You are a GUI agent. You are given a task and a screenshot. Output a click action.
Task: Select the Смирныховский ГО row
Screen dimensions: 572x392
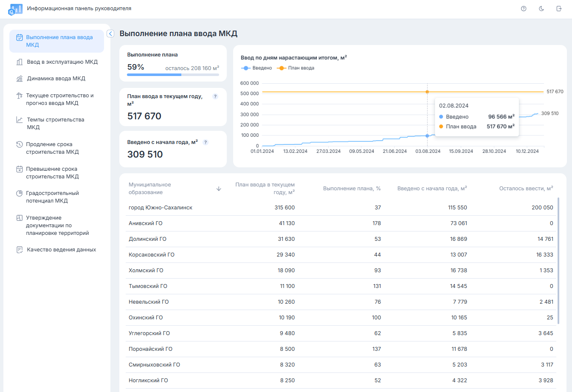tap(341, 365)
